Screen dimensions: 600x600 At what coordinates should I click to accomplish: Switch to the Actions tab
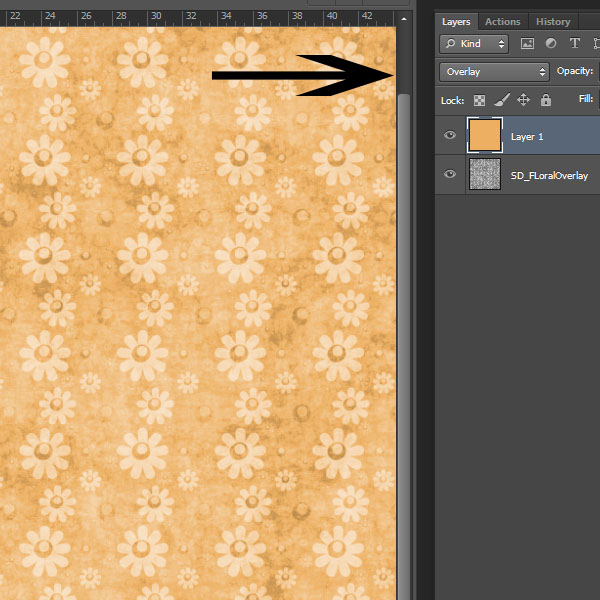point(502,22)
